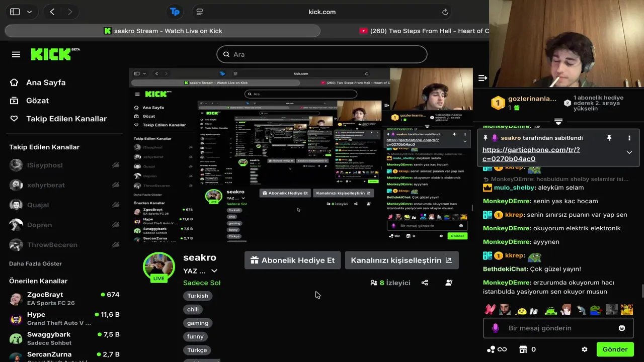Click offline camera icon next to ThrowBeceren
644x362 pixels.
click(x=115, y=245)
